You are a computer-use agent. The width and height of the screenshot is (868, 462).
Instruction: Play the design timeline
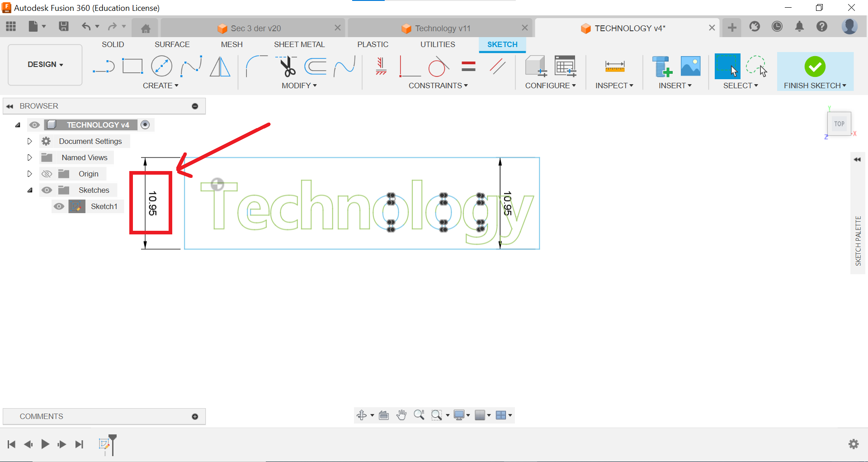(x=45, y=444)
